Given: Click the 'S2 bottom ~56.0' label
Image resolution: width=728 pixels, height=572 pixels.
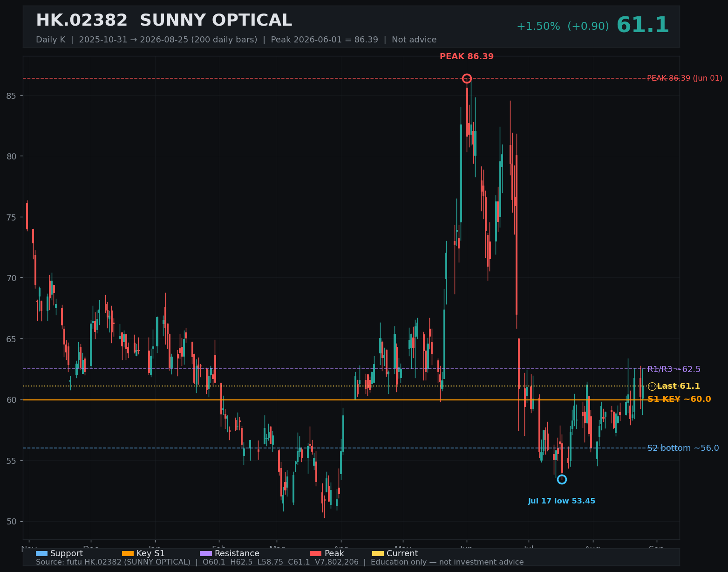Looking at the screenshot, I should click(683, 448).
